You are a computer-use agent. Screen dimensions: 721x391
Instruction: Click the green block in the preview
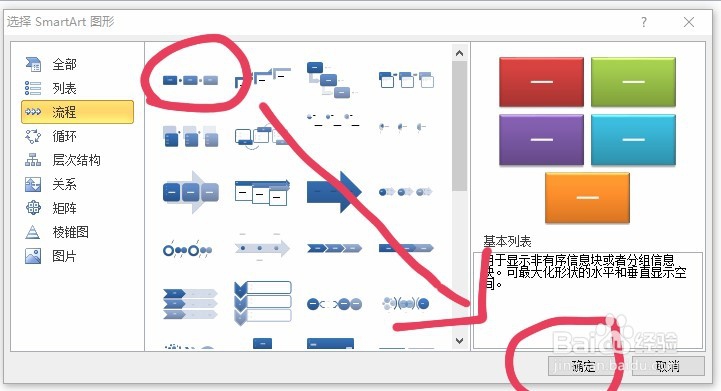(x=633, y=82)
